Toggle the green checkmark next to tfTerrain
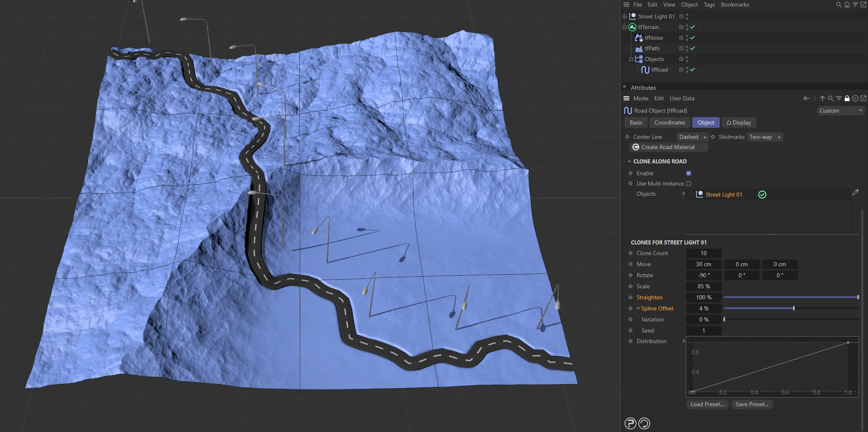 [x=692, y=27]
